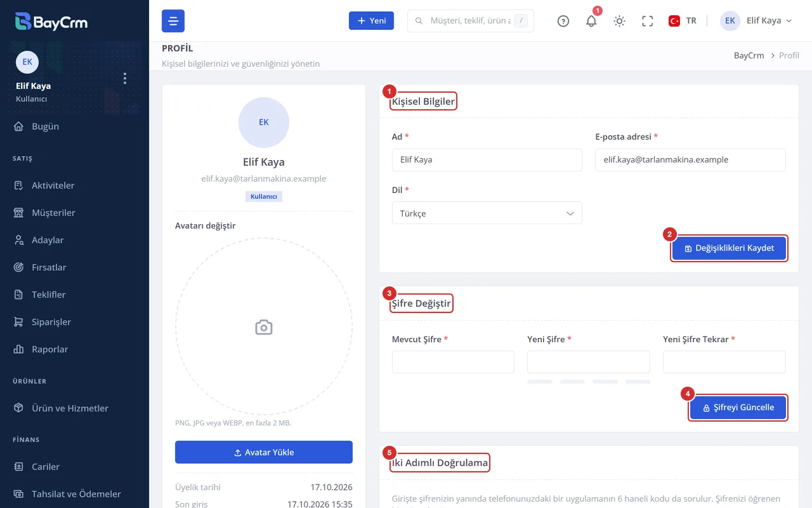Click the EK avatar in sidebar
Screen dimensions: 812x508
tap(27, 62)
